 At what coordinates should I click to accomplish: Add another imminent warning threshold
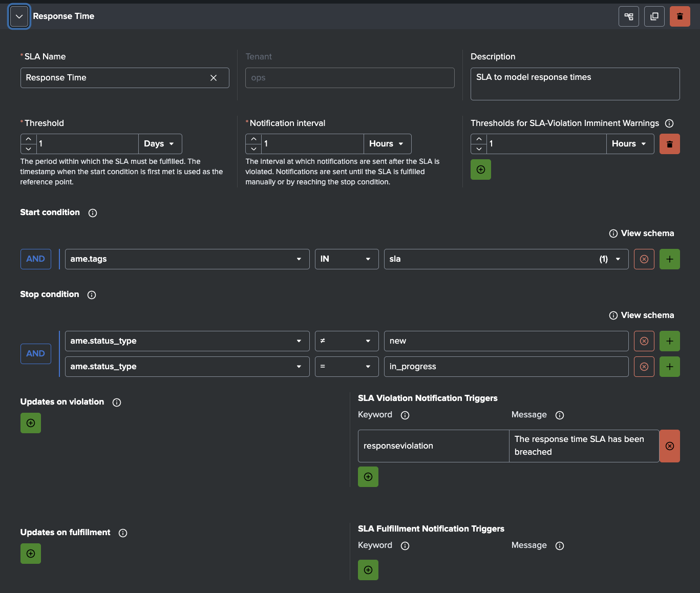point(480,170)
